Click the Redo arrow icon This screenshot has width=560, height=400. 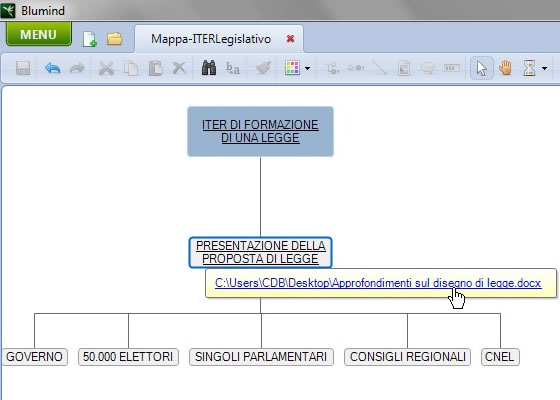(x=77, y=68)
